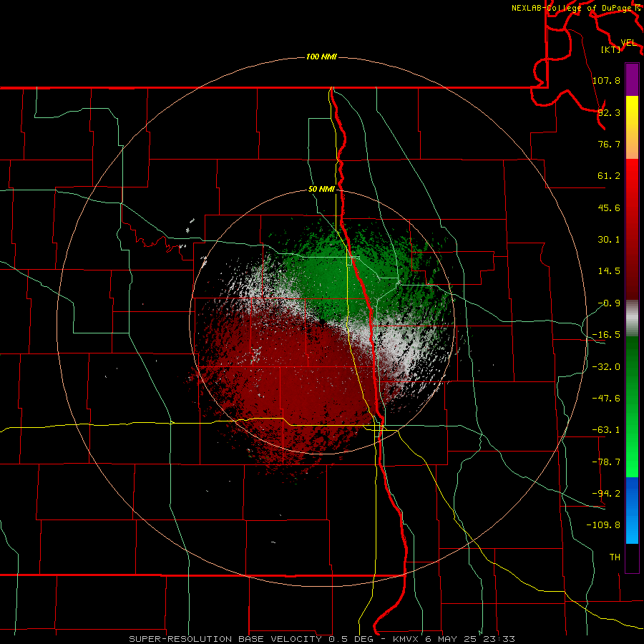The height and width of the screenshot is (644, 644).
Task: Click the [KT] units label
Action: click(610, 49)
